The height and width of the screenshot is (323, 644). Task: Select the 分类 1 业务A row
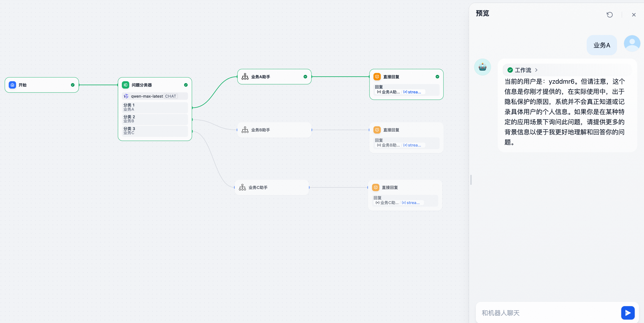155,107
